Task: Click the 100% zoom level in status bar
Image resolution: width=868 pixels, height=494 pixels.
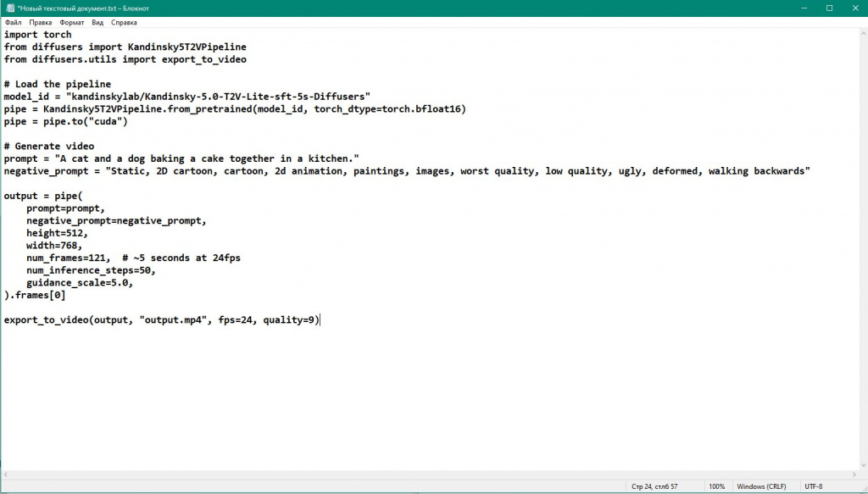Action: point(716,486)
